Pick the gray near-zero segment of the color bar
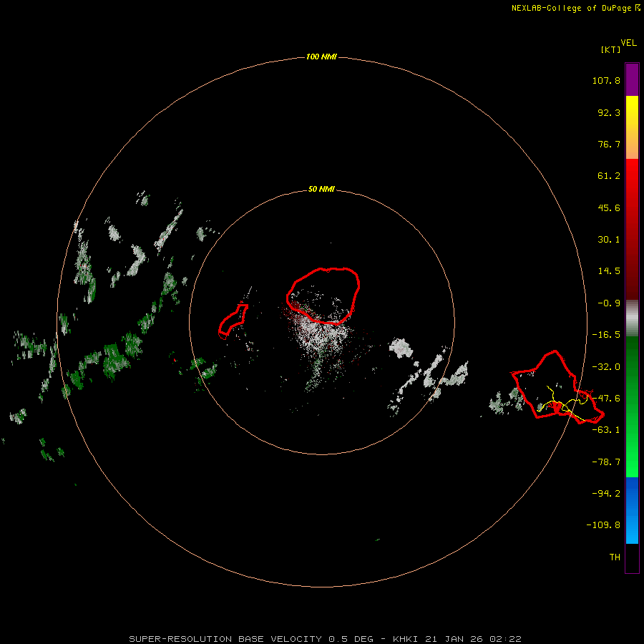644x644 pixels. [x=632, y=318]
